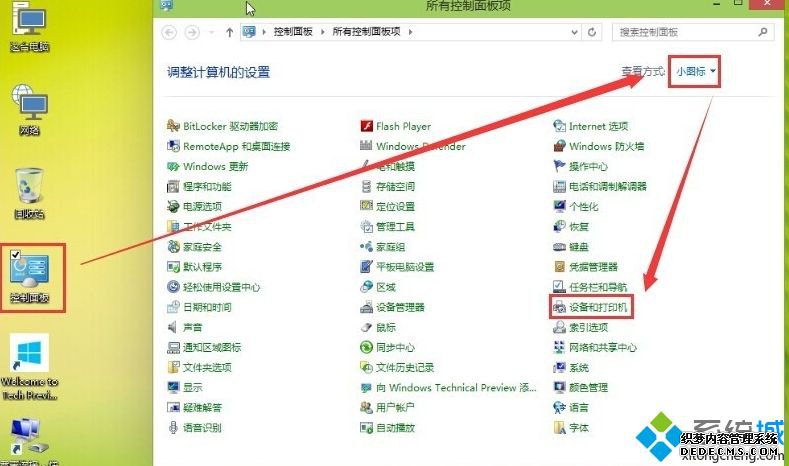Image resolution: width=789 pixels, height=466 pixels.
Task: Open 同步中心 icon
Action: click(x=366, y=347)
